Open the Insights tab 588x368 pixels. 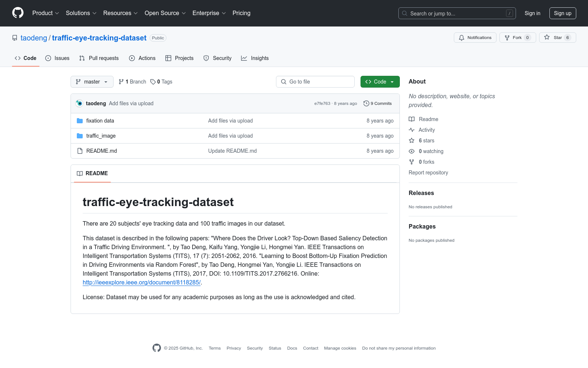tap(255, 58)
